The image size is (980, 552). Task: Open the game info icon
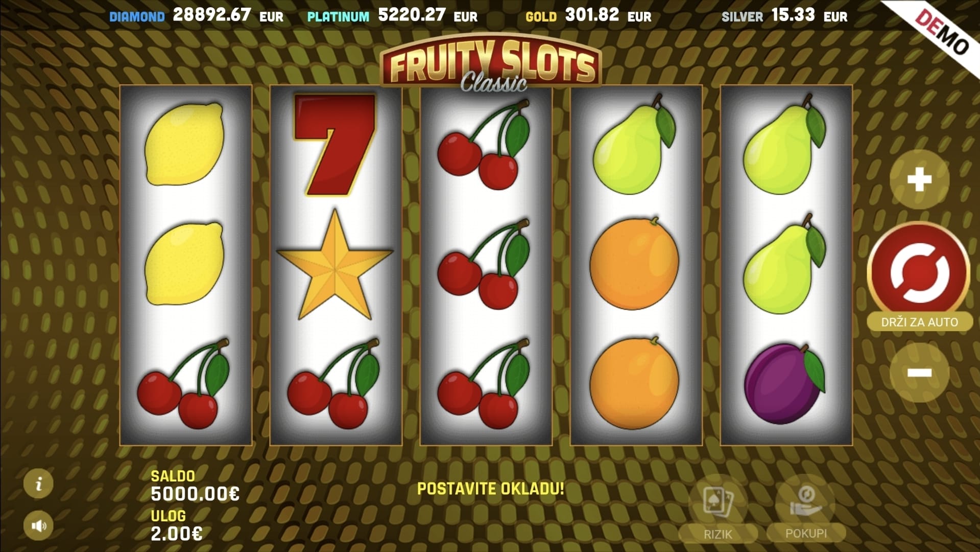tap(39, 483)
